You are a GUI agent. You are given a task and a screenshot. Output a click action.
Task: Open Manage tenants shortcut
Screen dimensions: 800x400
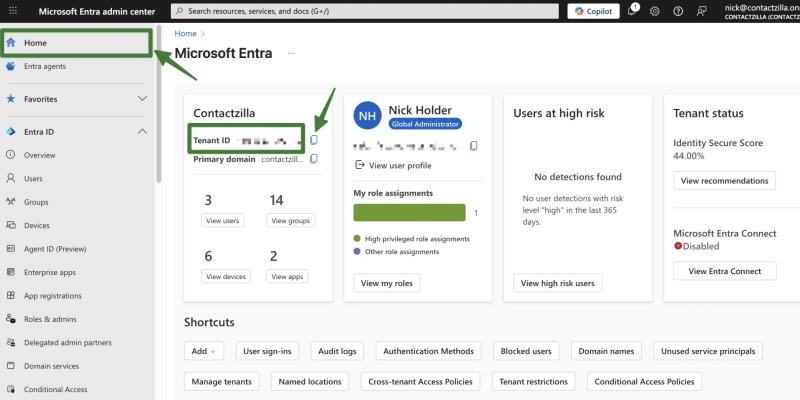(x=221, y=382)
